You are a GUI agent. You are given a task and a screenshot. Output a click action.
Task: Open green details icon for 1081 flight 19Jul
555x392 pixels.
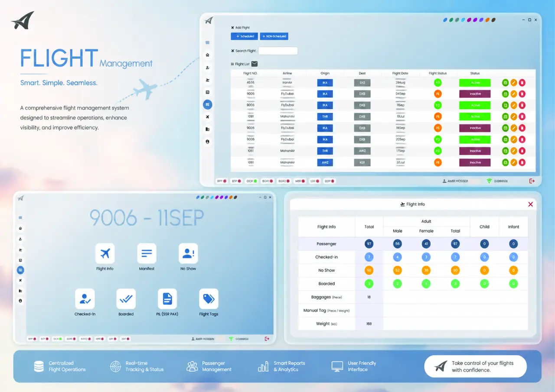coord(505,117)
